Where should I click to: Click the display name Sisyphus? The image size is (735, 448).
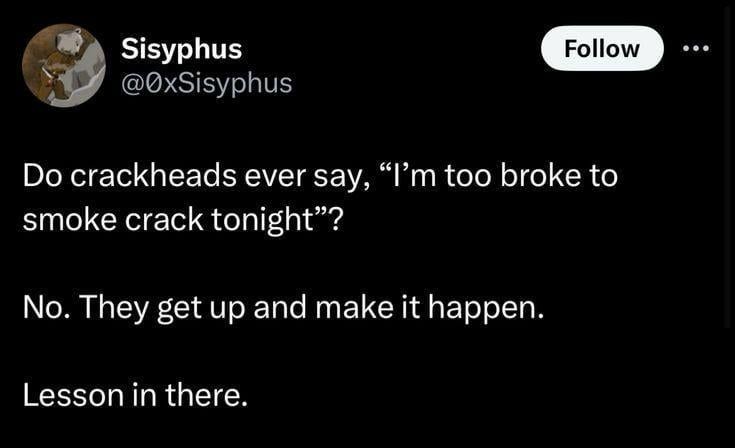(181, 48)
